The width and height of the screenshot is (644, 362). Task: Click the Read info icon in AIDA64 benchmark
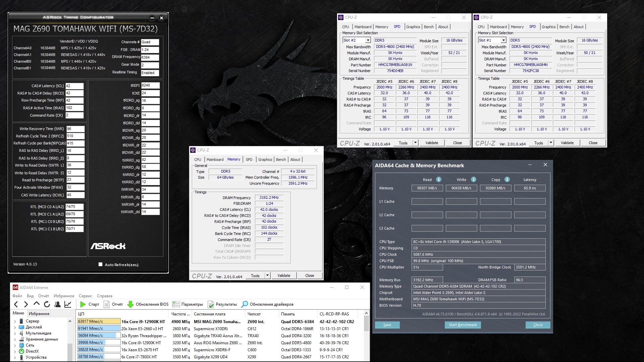[438, 180]
